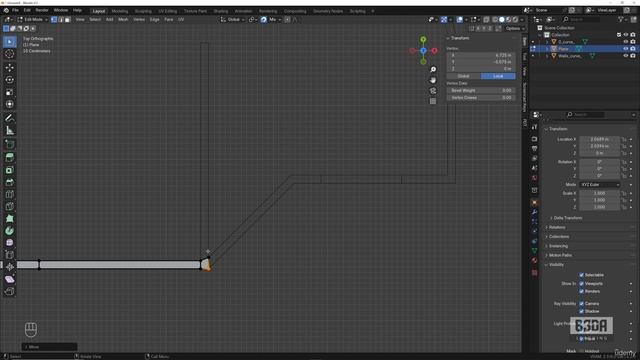The image size is (640, 360).
Task: Switch to edge select mode
Action: (x=61, y=20)
